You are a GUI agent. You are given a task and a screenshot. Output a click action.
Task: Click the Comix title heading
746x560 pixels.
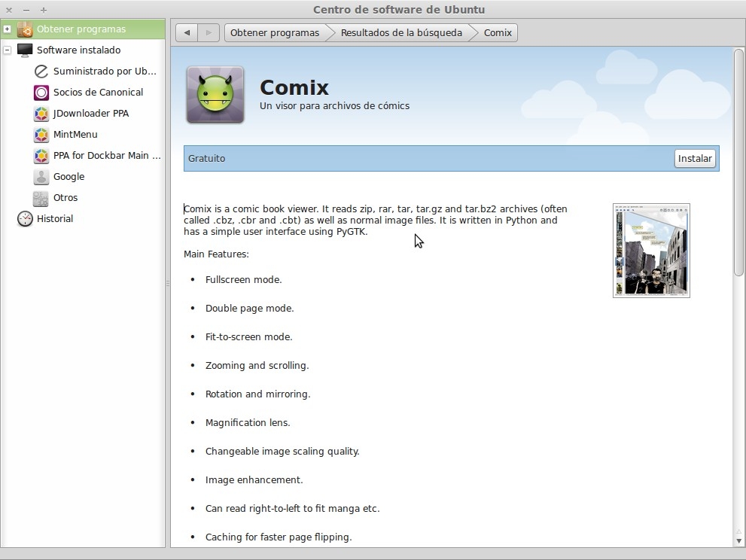click(x=294, y=87)
